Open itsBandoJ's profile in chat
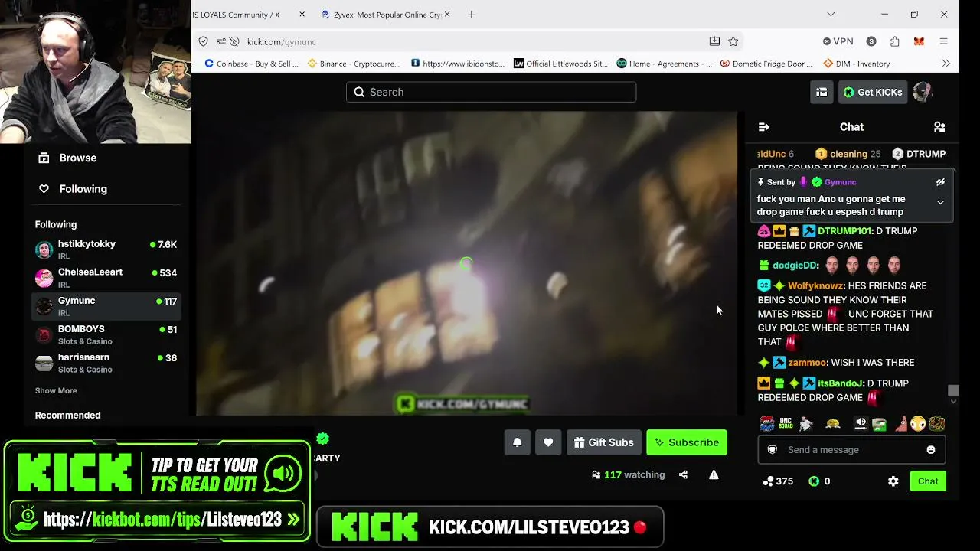Image resolution: width=980 pixels, height=551 pixels. [841, 383]
